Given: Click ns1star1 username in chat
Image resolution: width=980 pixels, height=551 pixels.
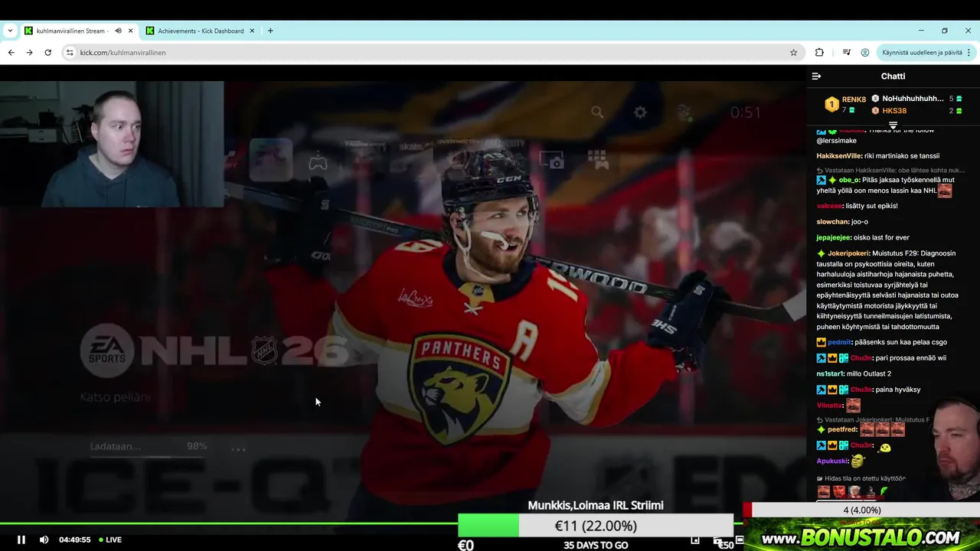Looking at the screenshot, I should coord(831,373).
